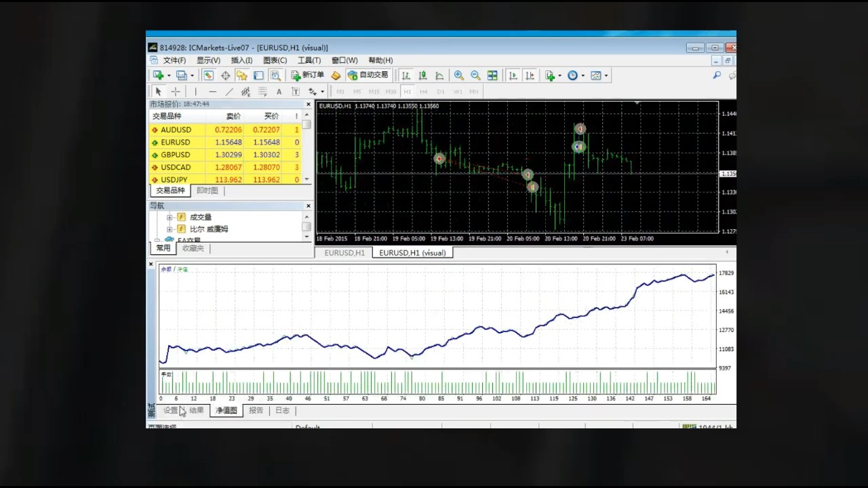Tile chart windows icon
Viewport: 868px width, 488px height.
click(492, 75)
